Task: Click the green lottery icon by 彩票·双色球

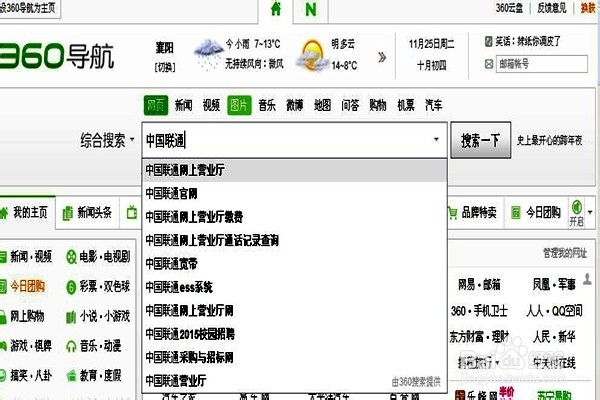Action: (x=71, y=287)
